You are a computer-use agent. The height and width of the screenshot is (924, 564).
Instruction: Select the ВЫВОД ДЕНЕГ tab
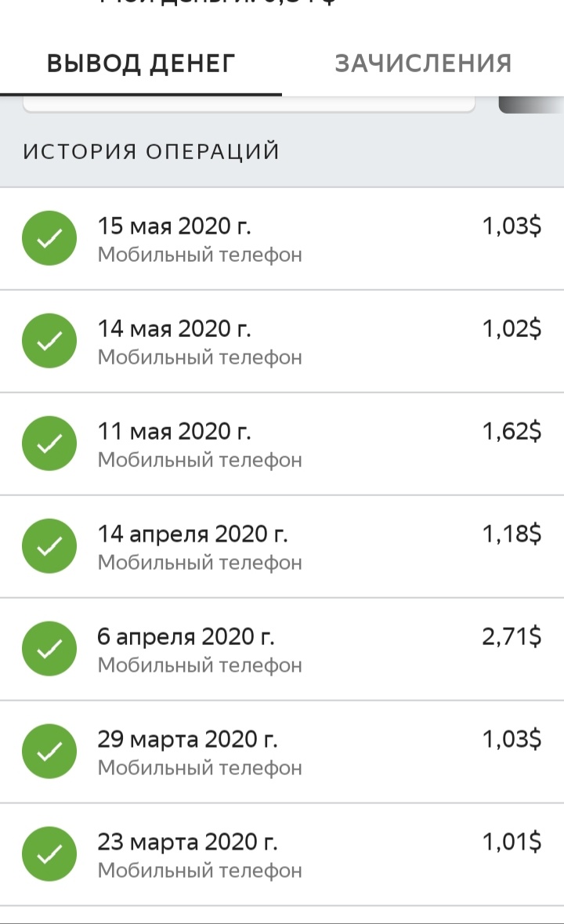141,63
